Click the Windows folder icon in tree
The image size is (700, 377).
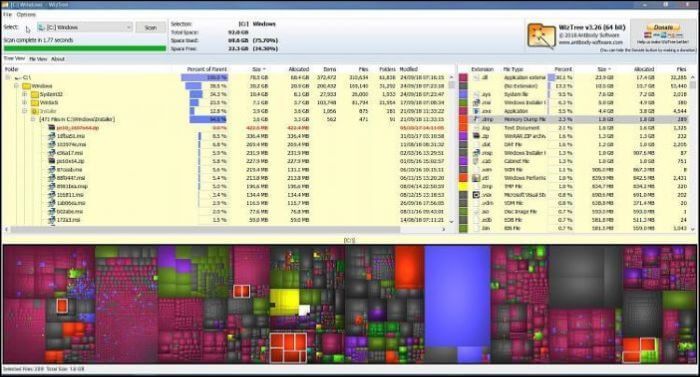26,86
